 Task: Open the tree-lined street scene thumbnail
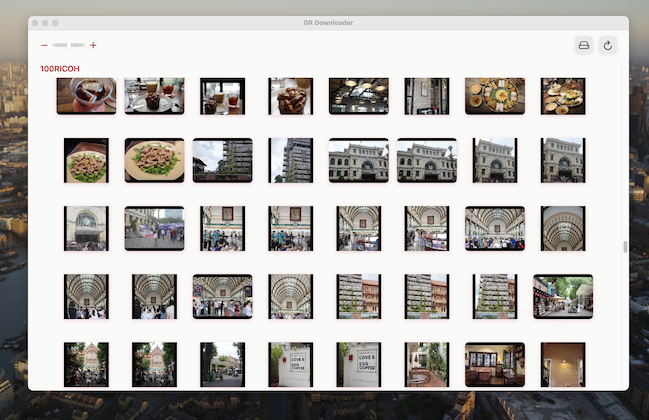point(562,296)
